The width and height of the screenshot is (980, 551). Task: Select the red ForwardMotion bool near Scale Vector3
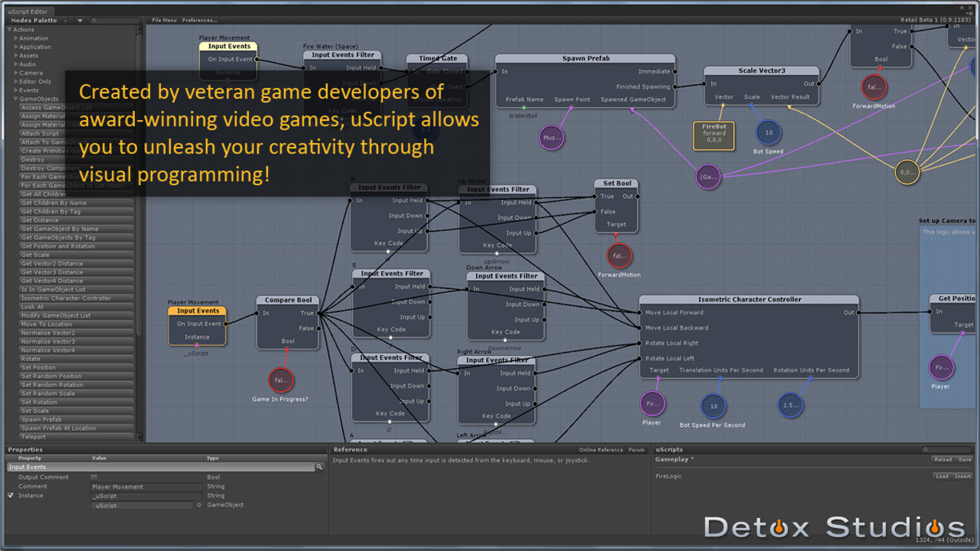pos(874,87)
